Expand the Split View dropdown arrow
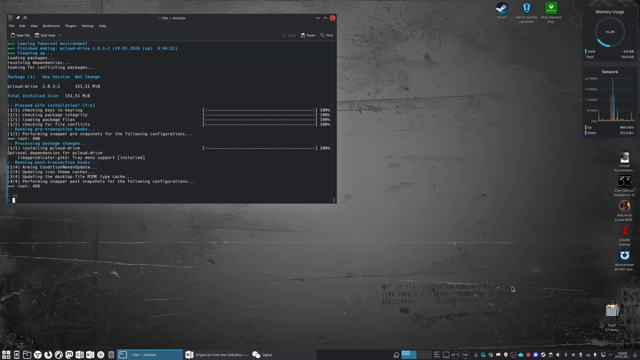 pos(59,36)
